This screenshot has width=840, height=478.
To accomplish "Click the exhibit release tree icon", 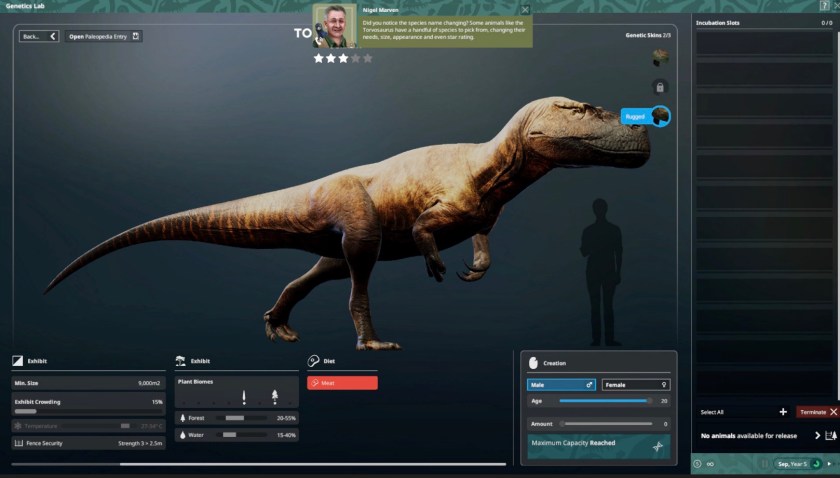I will click(831, 436).
